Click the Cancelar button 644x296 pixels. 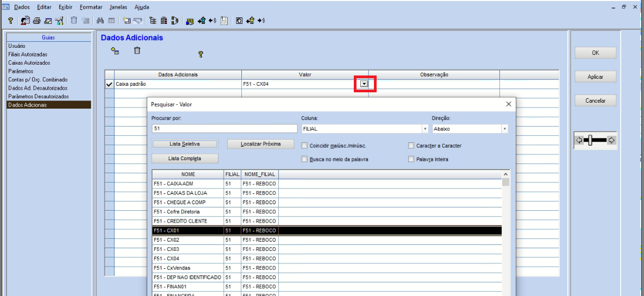pyautogui.click(x=595, y=100)
